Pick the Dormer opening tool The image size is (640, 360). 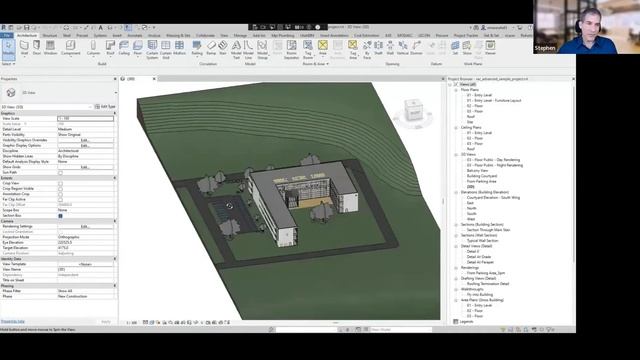(x=416, y=48)
